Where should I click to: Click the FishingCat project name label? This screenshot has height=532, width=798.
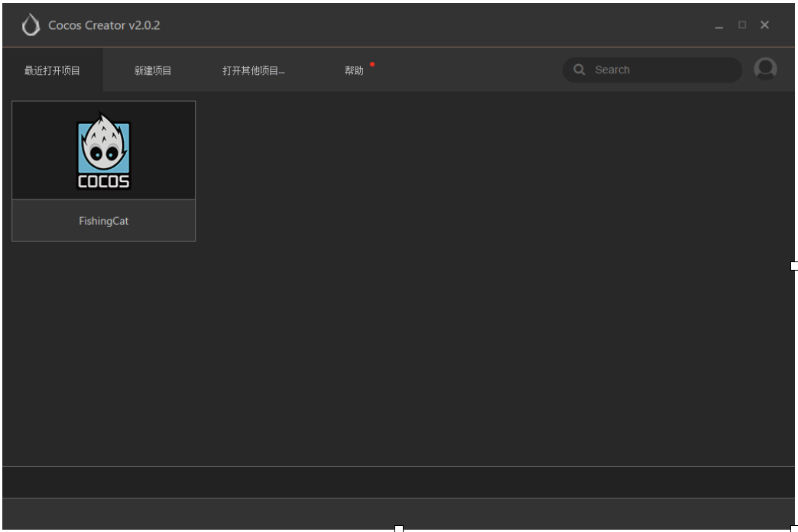(104, 221)
